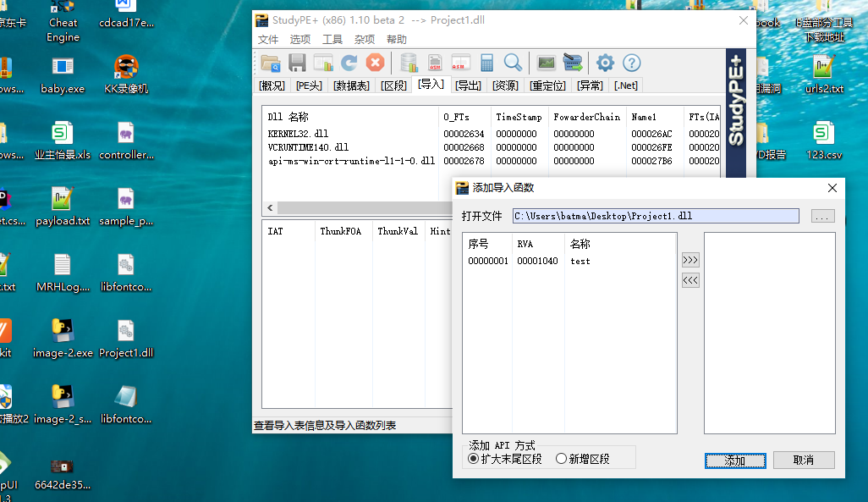Click the 取消 button in the dialog
This screenshot has width=868, height=502.
pos(804,461)
